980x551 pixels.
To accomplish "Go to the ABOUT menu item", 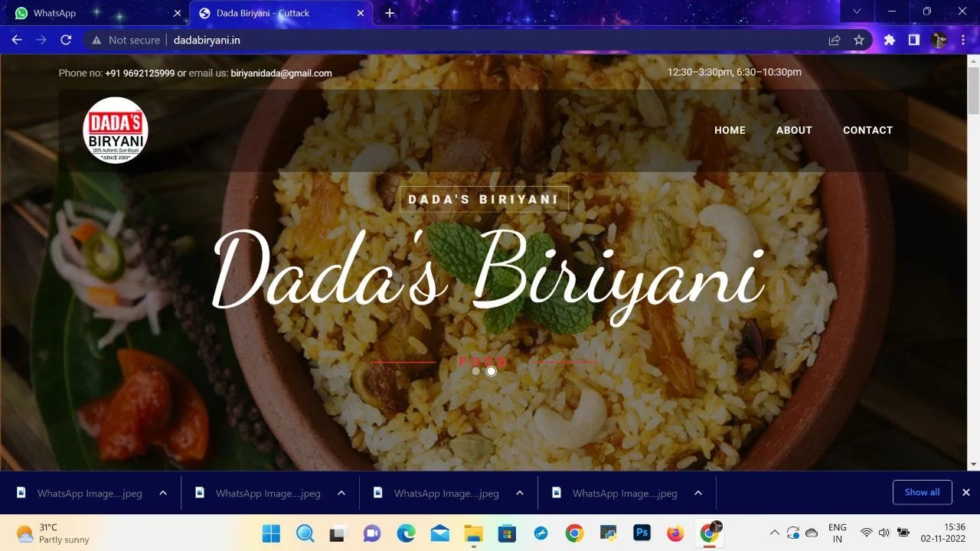I will (x=794, y=130).
